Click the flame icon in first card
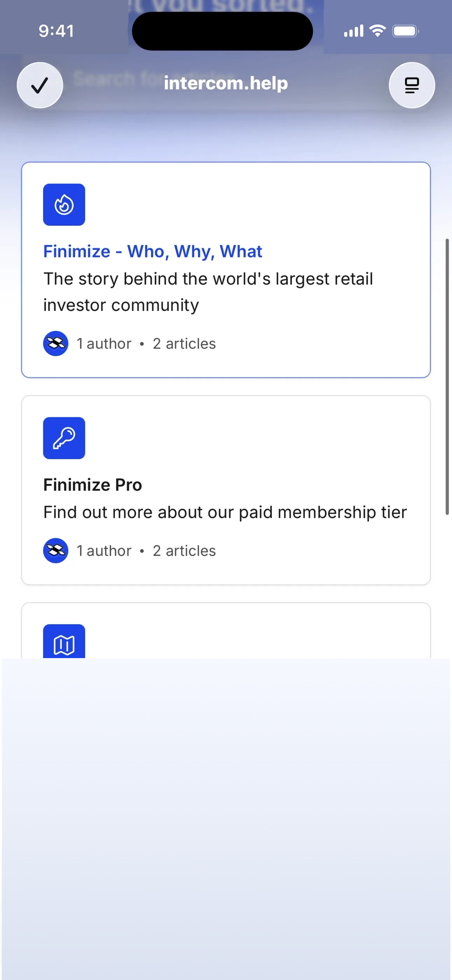The image size is (452, 980). pyautogui.click(x=64, y=205)
